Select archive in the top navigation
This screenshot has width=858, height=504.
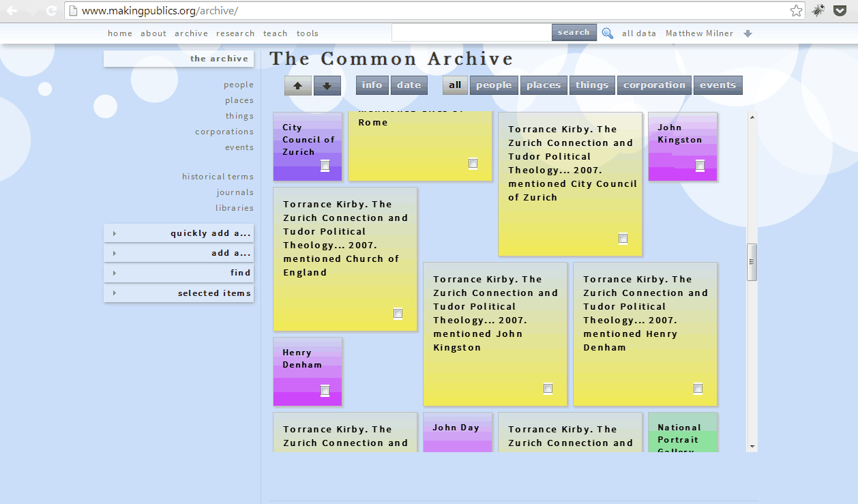click(x=191, y=33)
